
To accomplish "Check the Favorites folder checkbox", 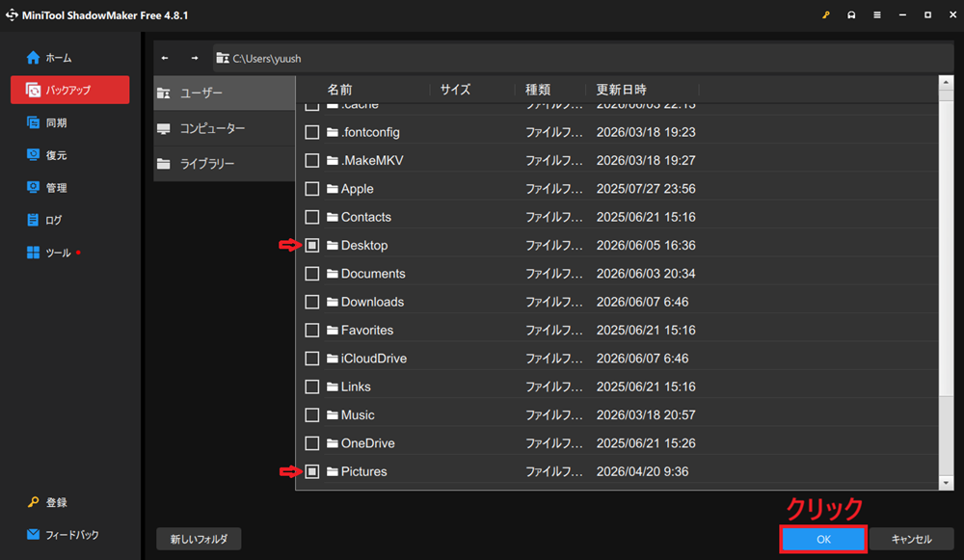I will 312,330.
